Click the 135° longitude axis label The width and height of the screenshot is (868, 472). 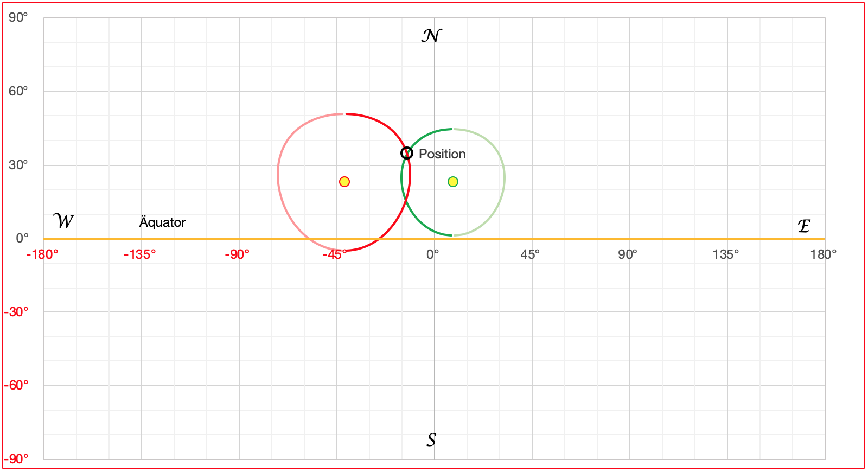point(726,254)
